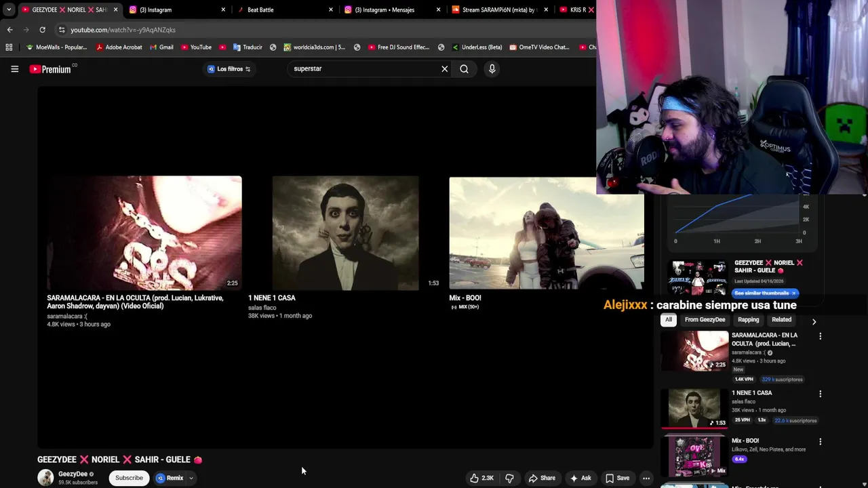Open the YouTube guide hamburger menu
This screenshot has width=868, height=488.
[x=14, y=68]
